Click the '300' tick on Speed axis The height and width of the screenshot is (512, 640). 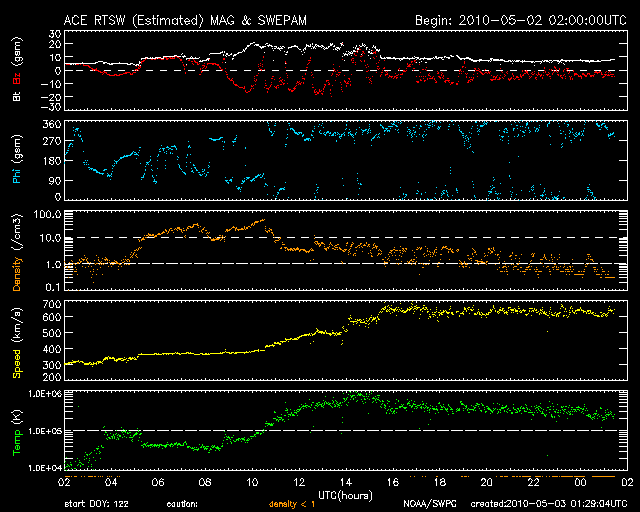point(52,365)
